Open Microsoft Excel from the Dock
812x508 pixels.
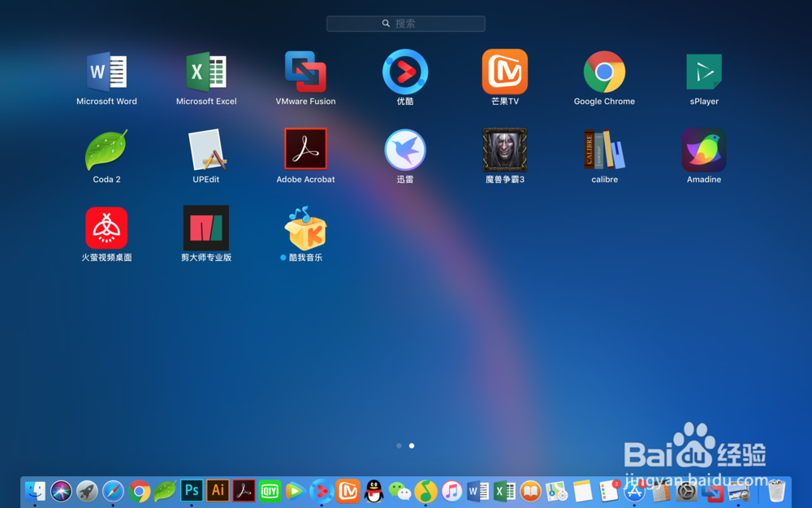click(x=504, y=490)
